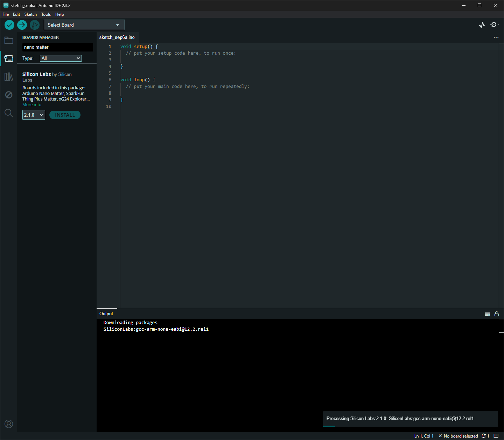Open the editor tab more-options ellipsis
Viewport: 504px width, 440px height.
pos(496,37)
